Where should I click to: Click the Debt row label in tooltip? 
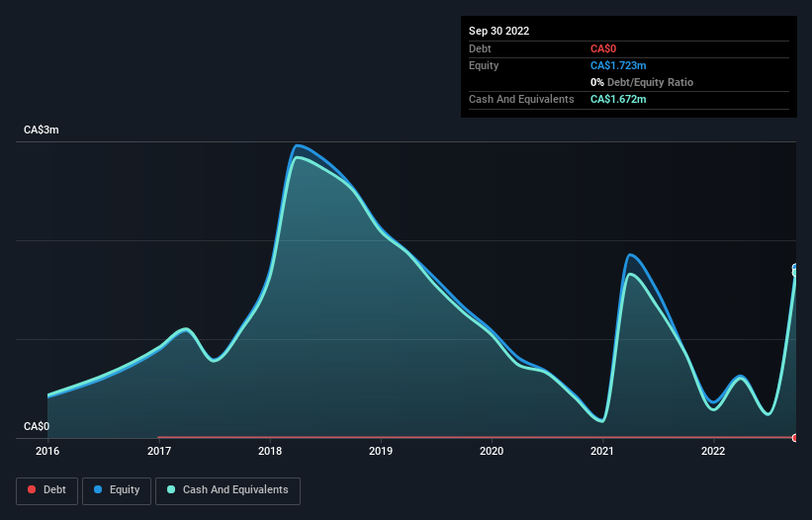pyautogui.click(x=480, y=48)
